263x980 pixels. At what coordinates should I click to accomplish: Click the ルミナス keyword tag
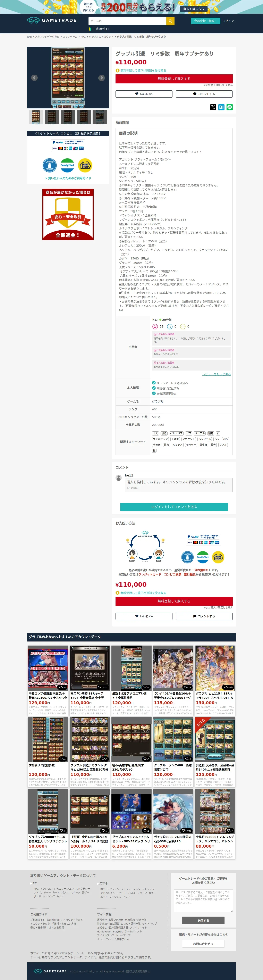[178, 445]
